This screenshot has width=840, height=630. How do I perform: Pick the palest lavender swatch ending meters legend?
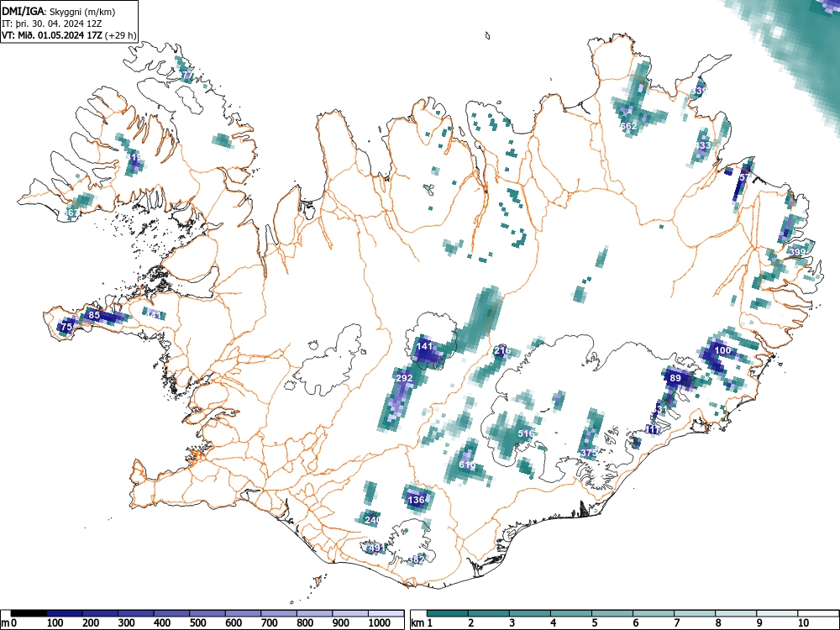coord(386,613)
